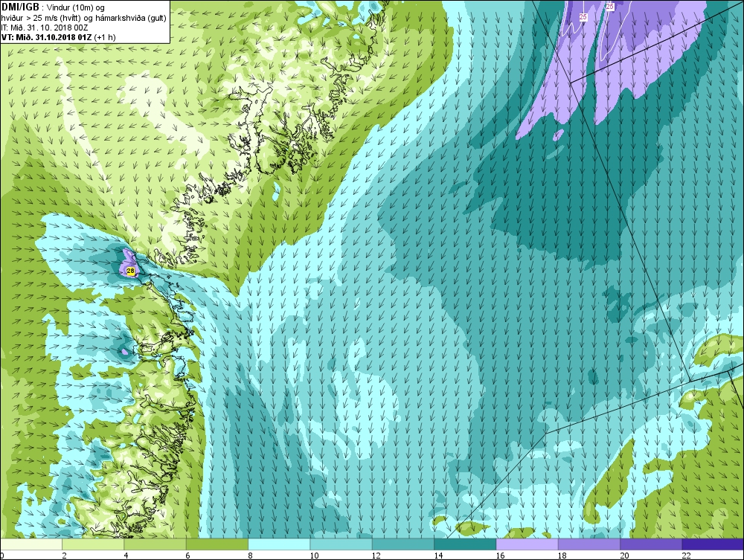Pick the 2–4 m/s light green swatch
The height and width of the screenshot is (560, 744).
93,544
